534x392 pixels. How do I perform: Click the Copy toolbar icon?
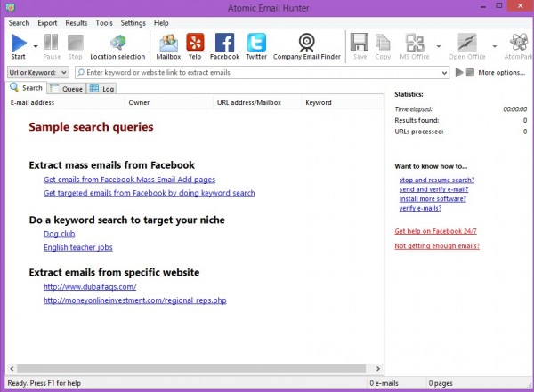tap(383, 43)
